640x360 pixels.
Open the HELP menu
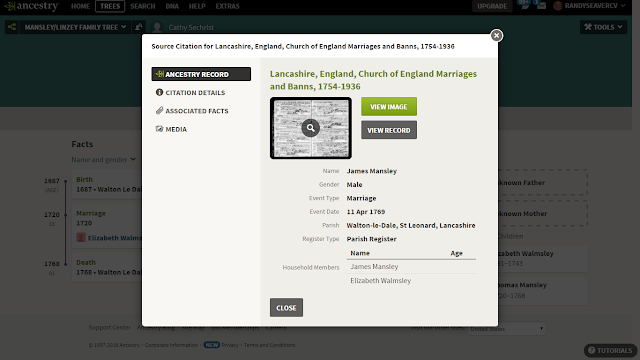(x=197, y=6)
